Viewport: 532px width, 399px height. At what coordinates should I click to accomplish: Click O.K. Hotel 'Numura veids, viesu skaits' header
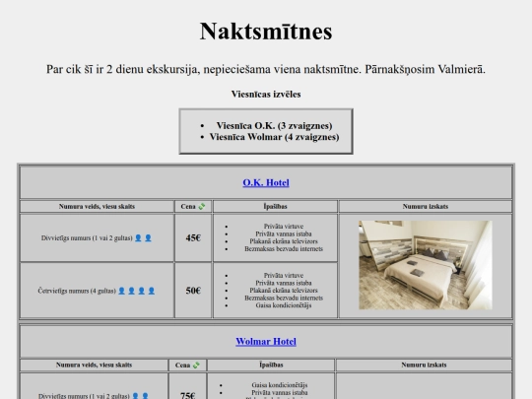(x=97, y=206)
